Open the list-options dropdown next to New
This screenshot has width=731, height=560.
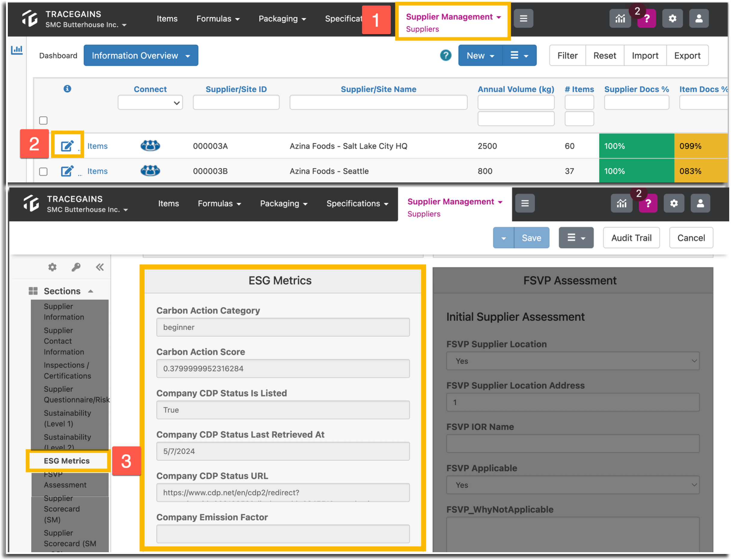tap(519, 55)
